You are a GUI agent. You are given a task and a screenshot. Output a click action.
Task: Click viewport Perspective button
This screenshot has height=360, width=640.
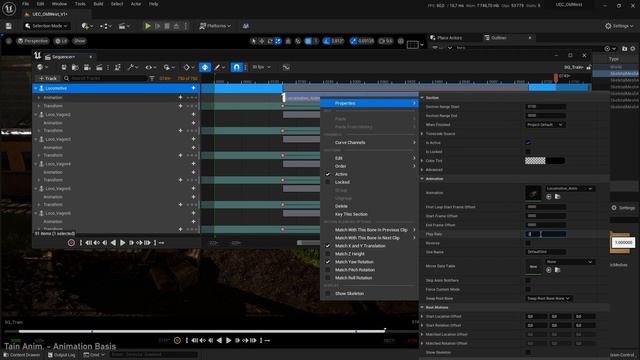click(33, 41)
